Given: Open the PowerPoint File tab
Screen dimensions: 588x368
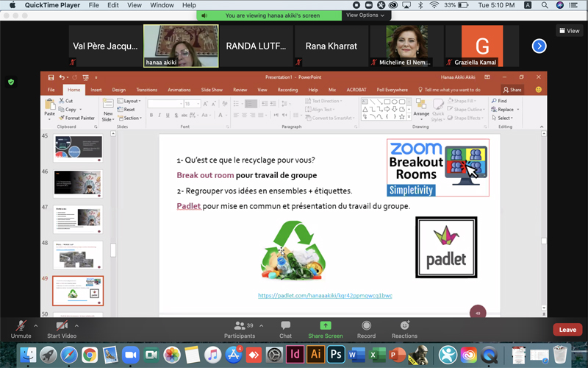Looking at the screenshot, I should pyautogui.click(x=51, y=90).
